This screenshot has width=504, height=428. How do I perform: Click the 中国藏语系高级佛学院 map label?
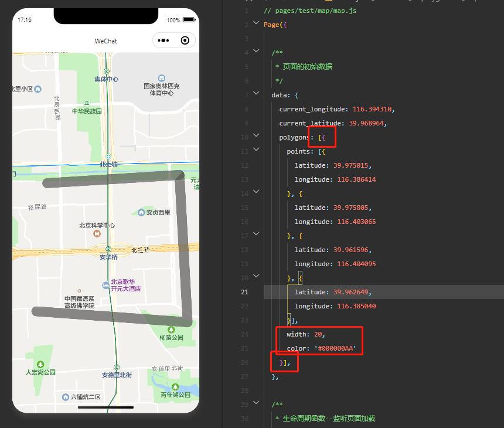click(79, 303)
